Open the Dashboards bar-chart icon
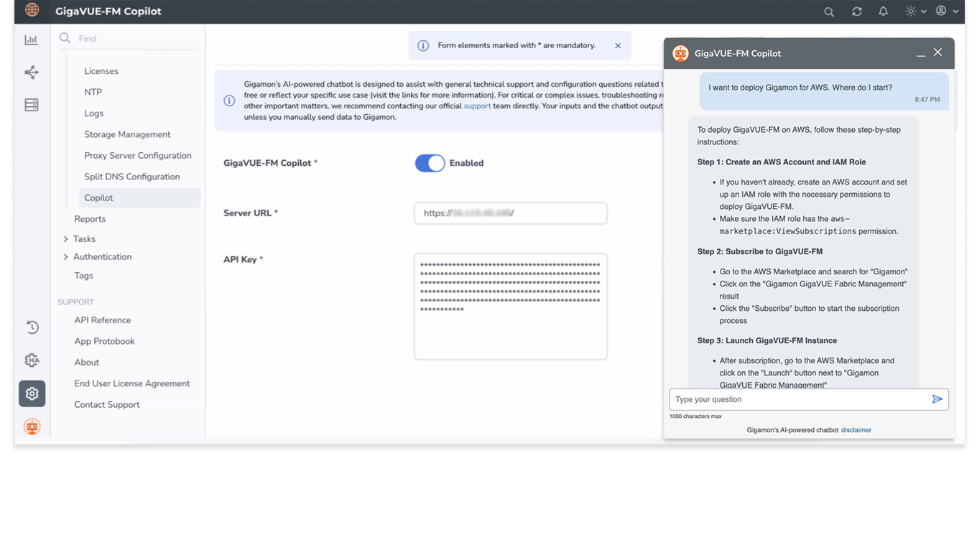Image resolution: width=977 pixels, height=560 pixels. tap(32, 39)
